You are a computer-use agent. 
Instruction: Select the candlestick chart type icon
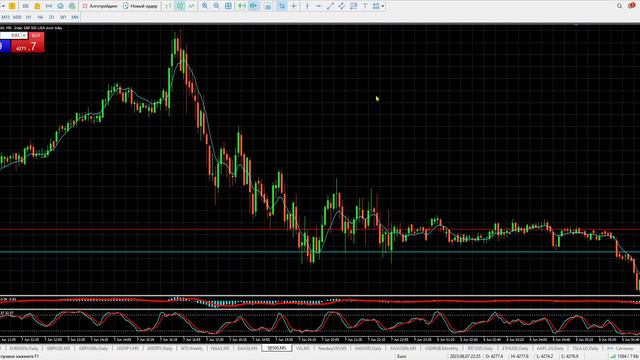coord(180,6)
